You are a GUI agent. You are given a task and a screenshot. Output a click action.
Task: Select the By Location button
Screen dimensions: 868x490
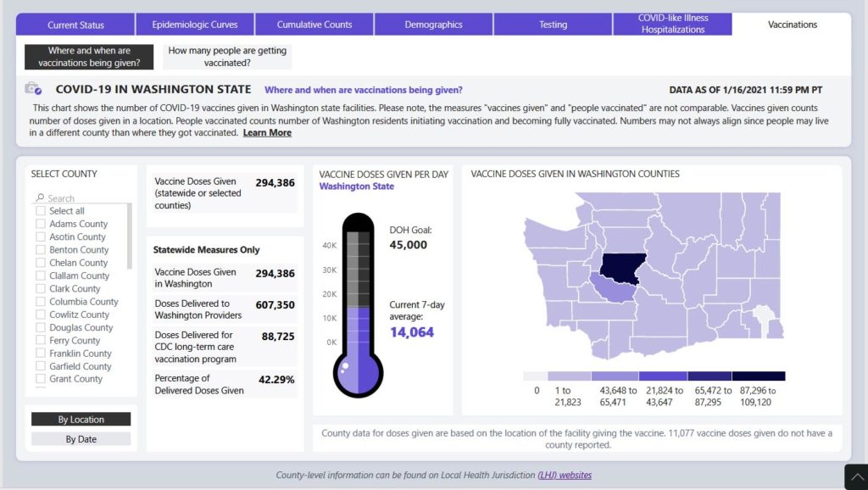click(x=81, y=419)
